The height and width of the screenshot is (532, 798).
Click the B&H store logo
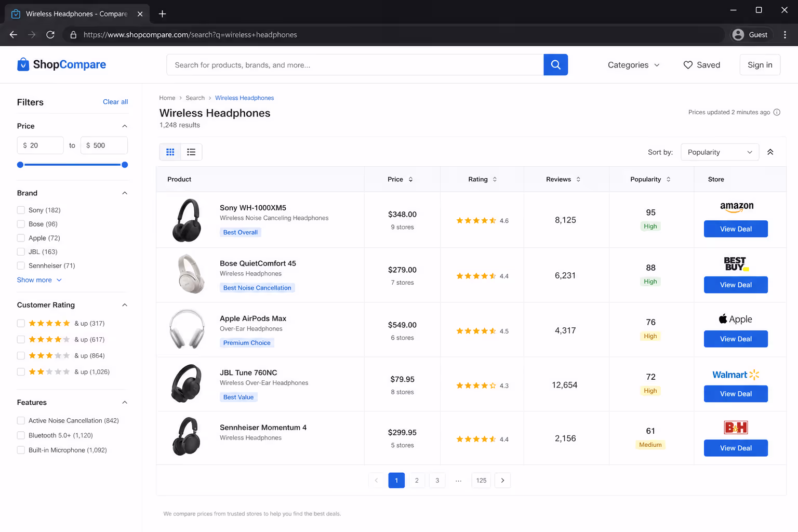point(736,428)
